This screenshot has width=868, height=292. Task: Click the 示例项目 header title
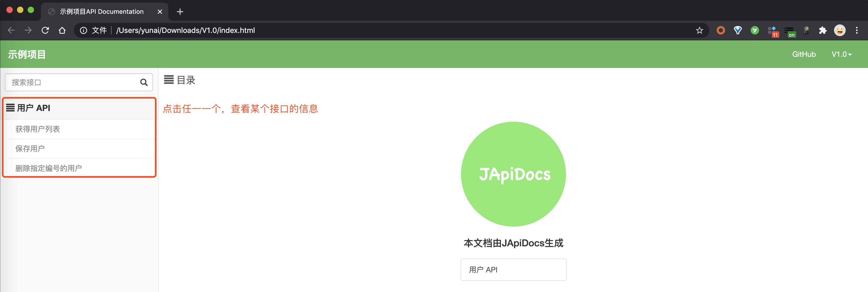[27, 54]
